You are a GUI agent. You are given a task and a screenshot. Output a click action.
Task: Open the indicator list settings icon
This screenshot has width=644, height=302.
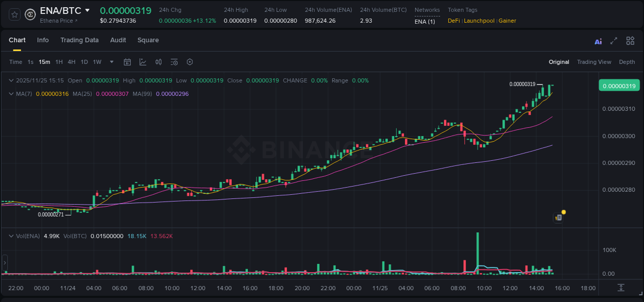pyautogui.click(x=174, y=62)
